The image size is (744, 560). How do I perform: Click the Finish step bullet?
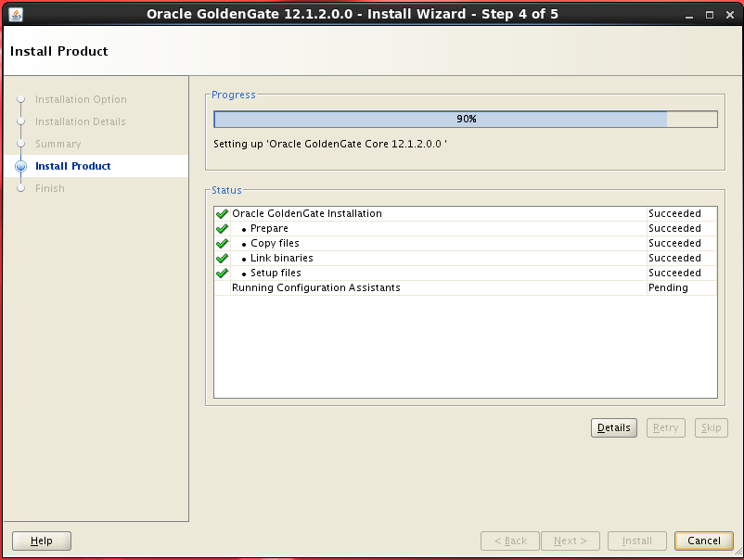click(x=21, y=188)
